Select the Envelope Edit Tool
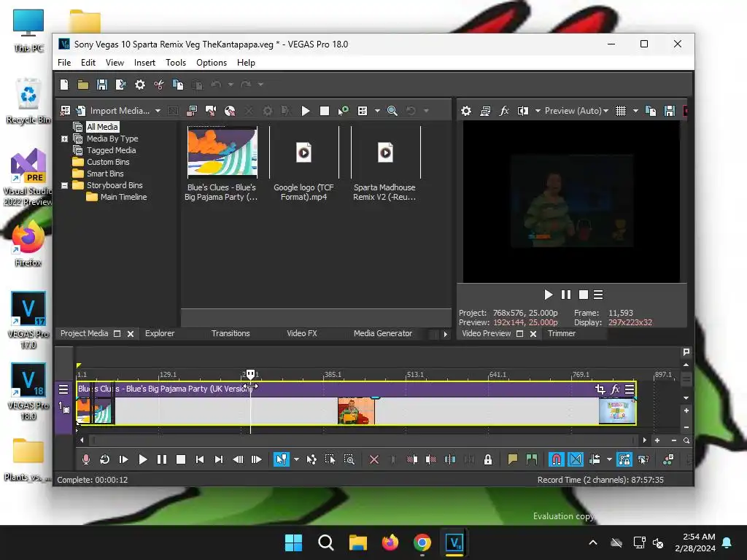 pyautogui.click(x=311, y=459)
